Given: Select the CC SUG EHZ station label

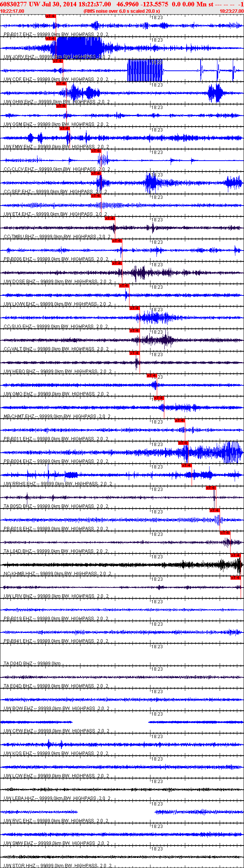Looking at the screenshot, I should click(x=18, y=326).
